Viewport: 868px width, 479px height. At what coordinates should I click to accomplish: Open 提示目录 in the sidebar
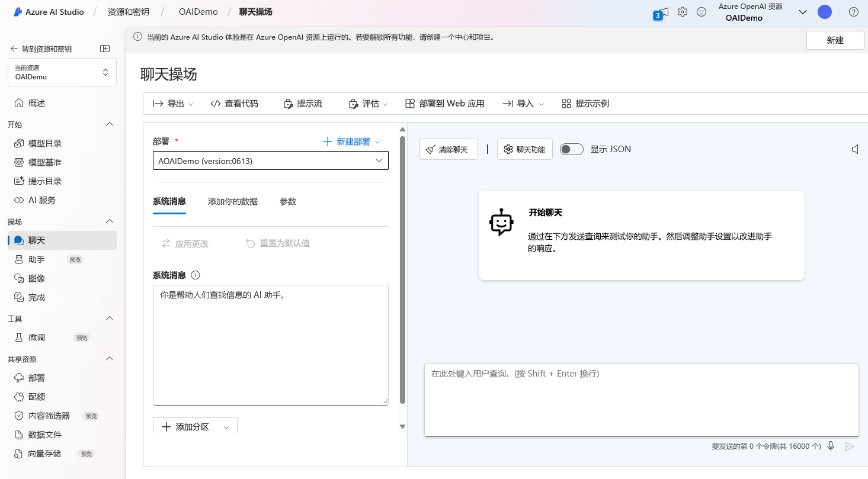click(62, 181)
